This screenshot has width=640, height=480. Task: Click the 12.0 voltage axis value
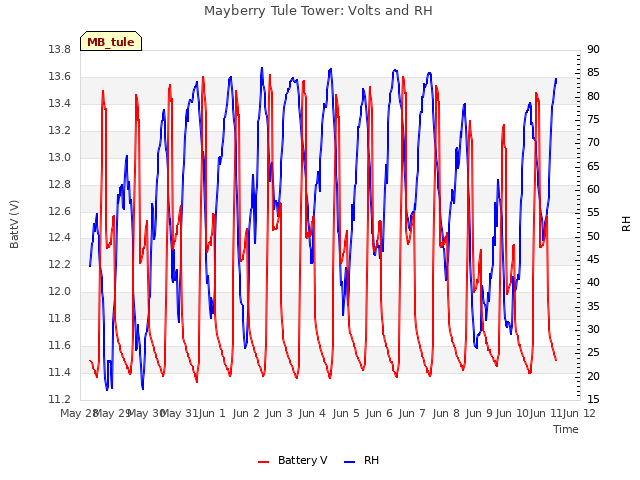tap(60, 291)
